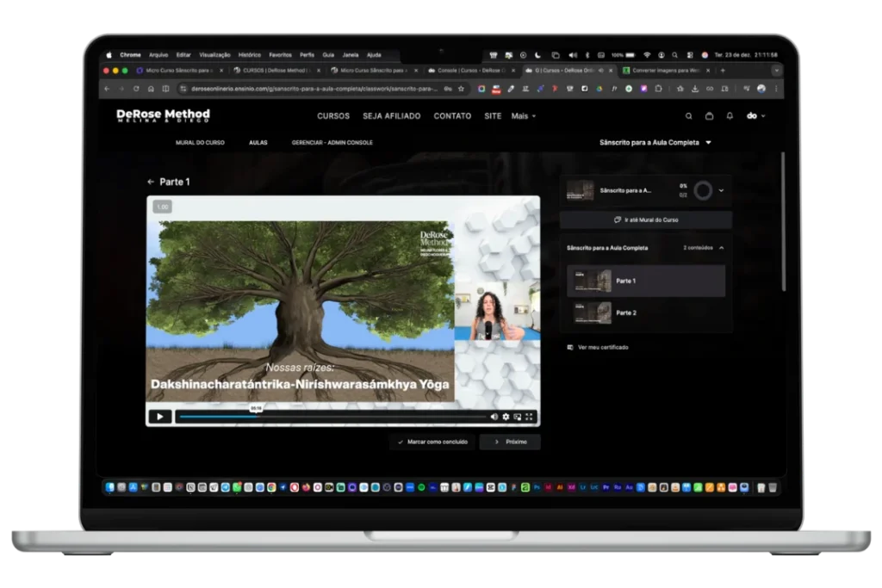Open the SITE navigation link
This screenshot has width=882, height=588.
493,116
